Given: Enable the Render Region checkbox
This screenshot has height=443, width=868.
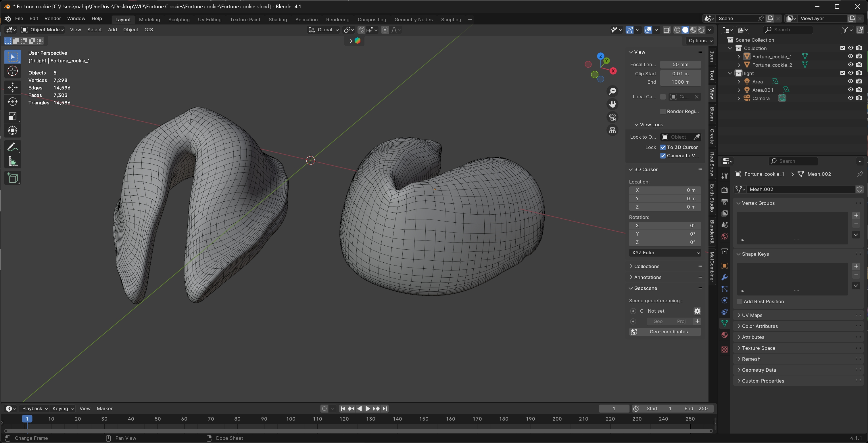Looking at the screenshot, I should 663,111.
